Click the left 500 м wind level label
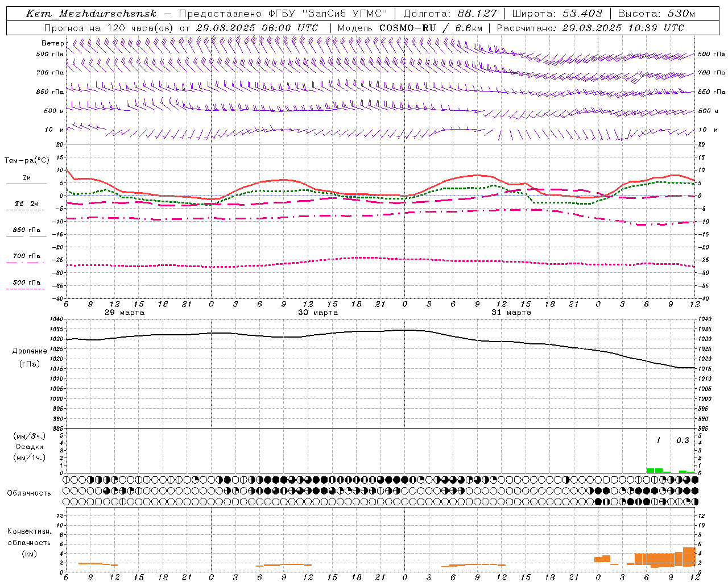 pyautogui.click(x=54, y=111)
